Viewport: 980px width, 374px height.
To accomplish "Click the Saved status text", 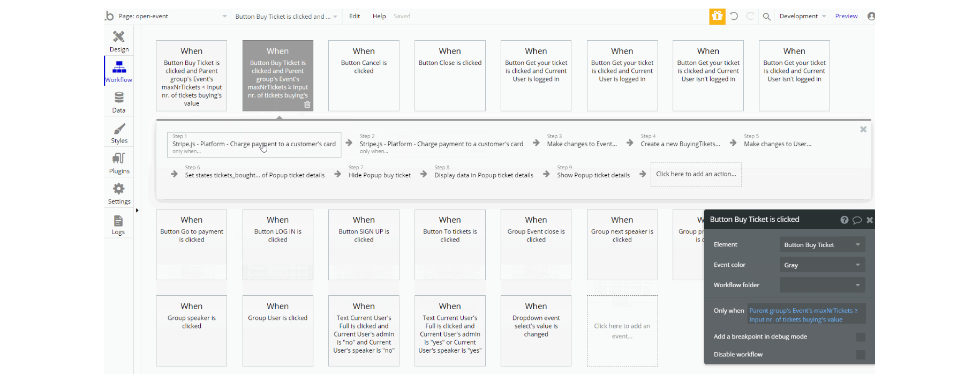I will [402, 16].
